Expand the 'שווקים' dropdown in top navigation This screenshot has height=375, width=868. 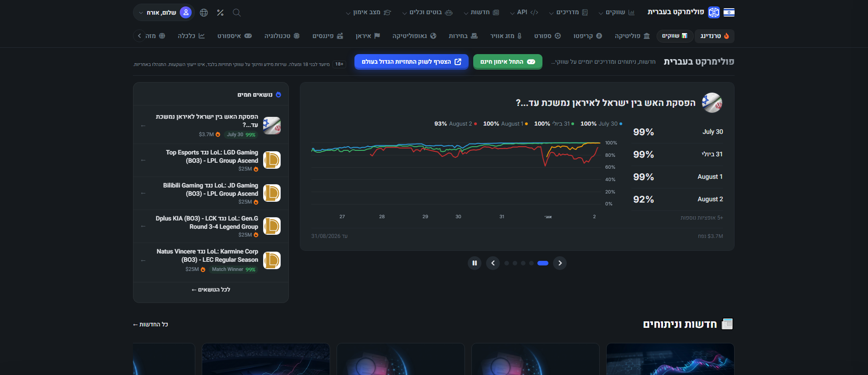coord(616,12)
